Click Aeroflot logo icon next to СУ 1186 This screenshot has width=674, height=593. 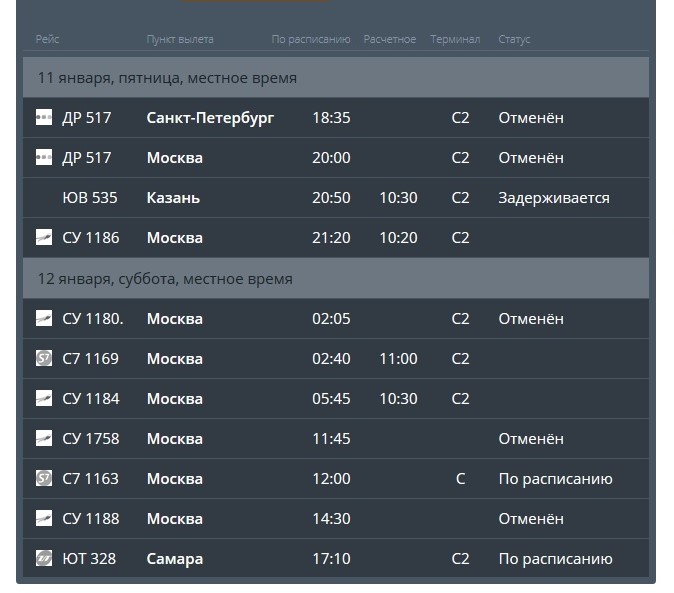point(44,237)
